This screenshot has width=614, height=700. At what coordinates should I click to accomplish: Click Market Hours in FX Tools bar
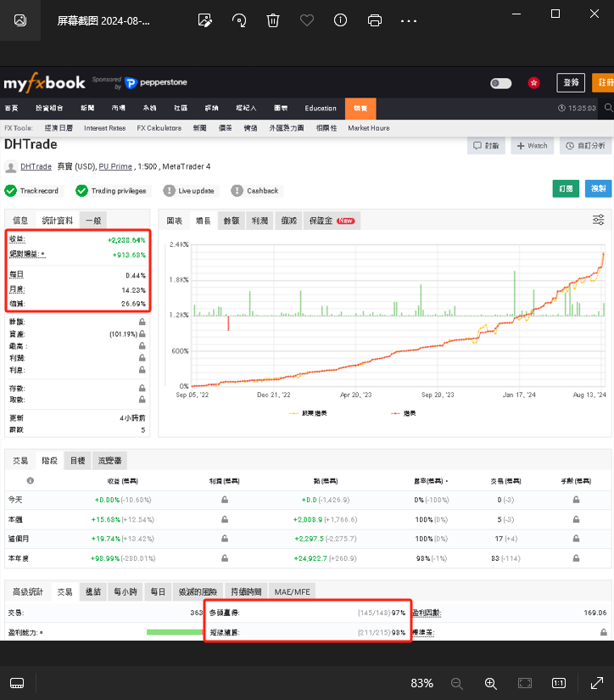[x=369, y=128]
